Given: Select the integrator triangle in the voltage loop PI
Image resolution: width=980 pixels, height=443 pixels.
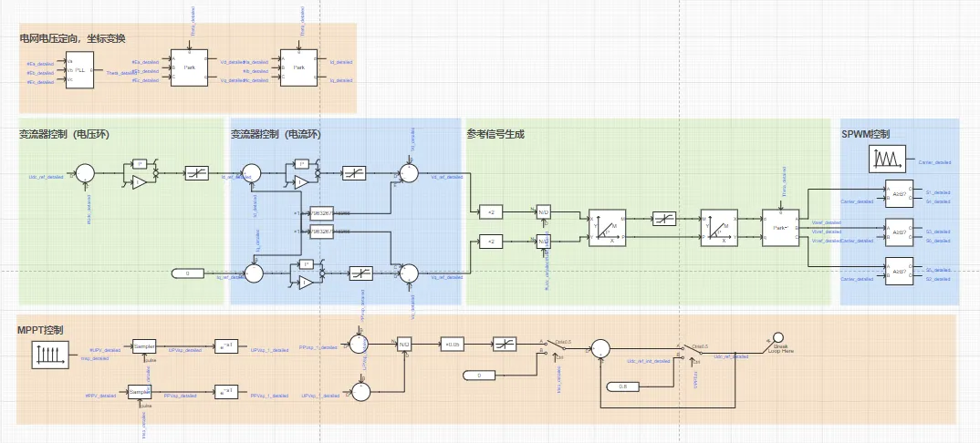Looking at the screenshot, I should [140, 182].
